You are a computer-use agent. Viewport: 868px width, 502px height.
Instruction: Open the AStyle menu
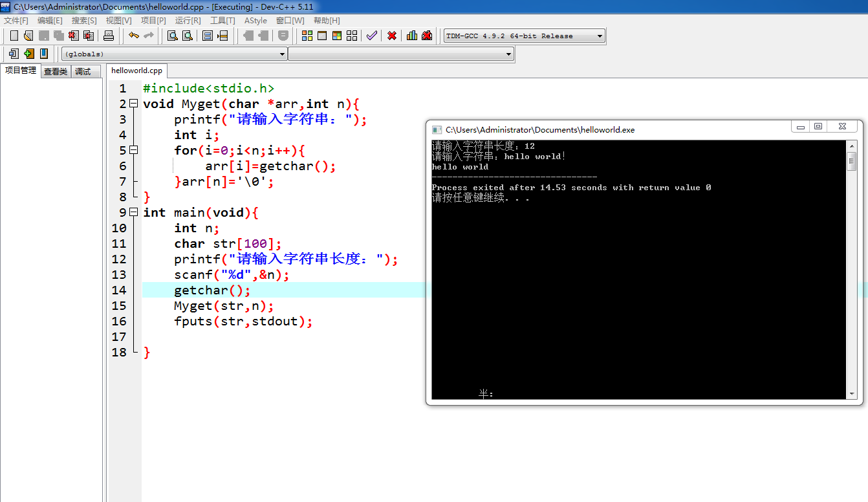[x=255, y=21]
